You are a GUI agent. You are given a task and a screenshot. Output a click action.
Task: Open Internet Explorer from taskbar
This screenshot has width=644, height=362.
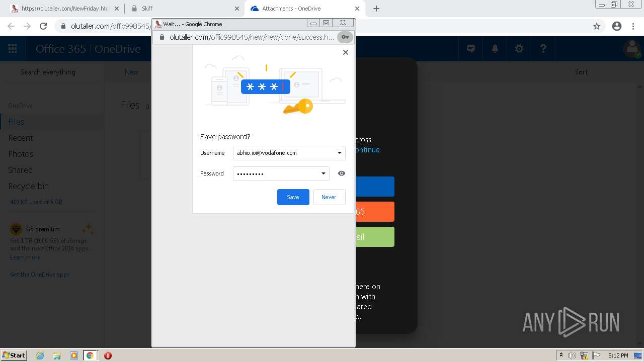coord(40,355)
